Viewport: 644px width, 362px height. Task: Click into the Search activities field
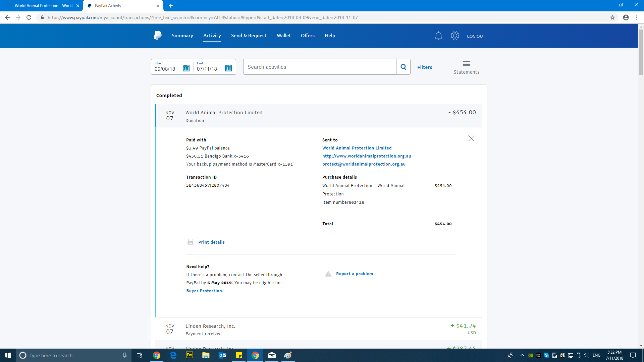(320, 67)
